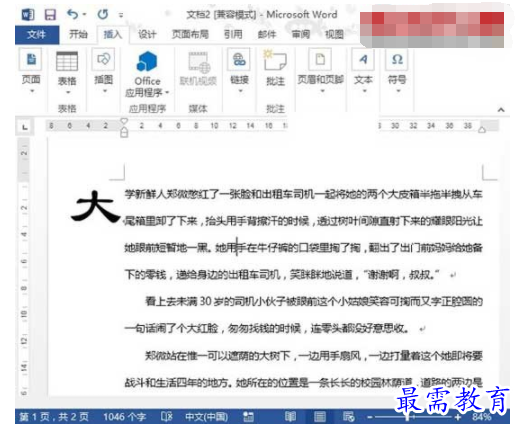Expand the 链接 dropdown arrow

coord(240,91)
